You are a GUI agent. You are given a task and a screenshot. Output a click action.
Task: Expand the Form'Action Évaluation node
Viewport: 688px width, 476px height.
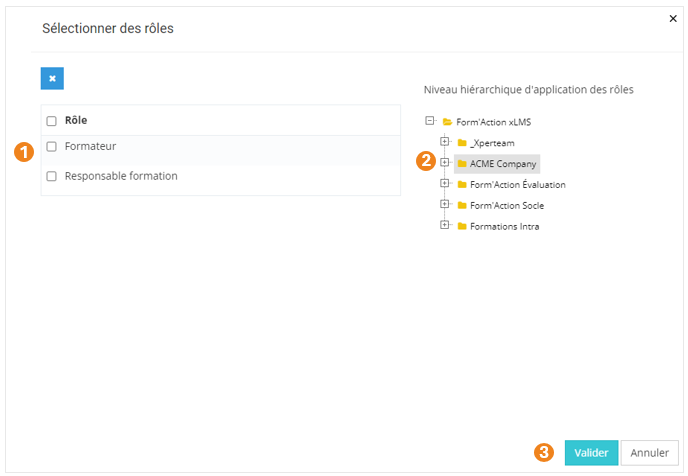pyautogui.click(x=445, y=183)
